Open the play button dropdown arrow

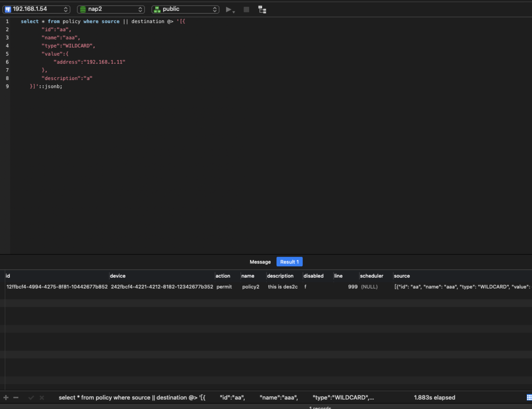[234, 12]
